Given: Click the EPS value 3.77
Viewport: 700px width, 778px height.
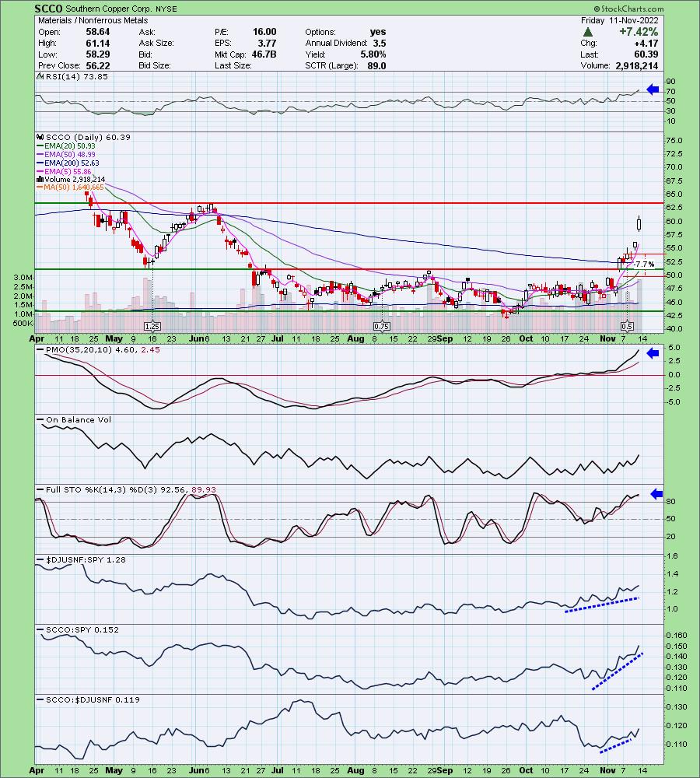Looking at the screenshot, I should tap(267, 43).
